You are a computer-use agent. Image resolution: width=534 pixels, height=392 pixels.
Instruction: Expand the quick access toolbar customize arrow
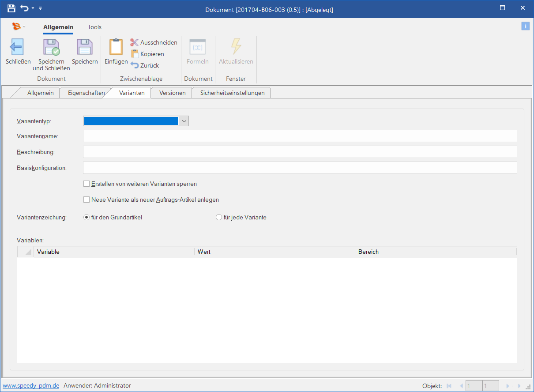[40, 8]
